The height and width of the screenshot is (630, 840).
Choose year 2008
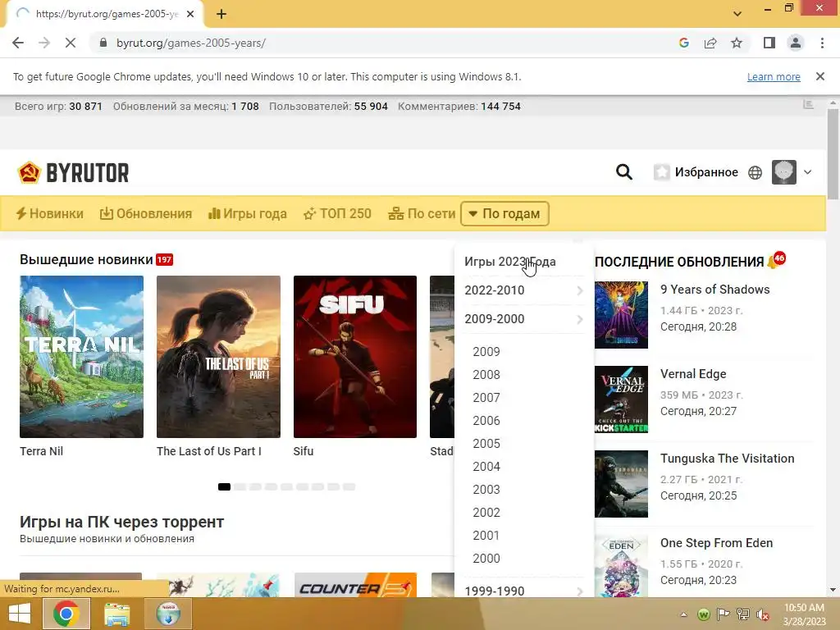[486, 375]
